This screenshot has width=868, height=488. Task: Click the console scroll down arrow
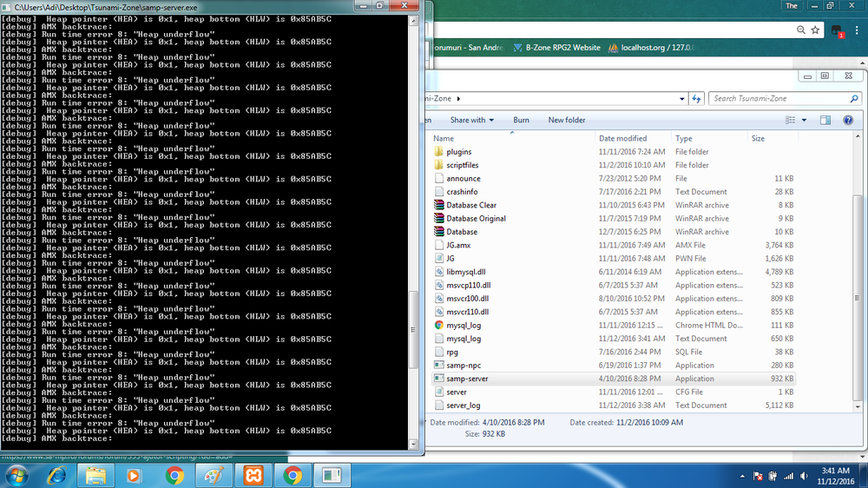point(413,444)
